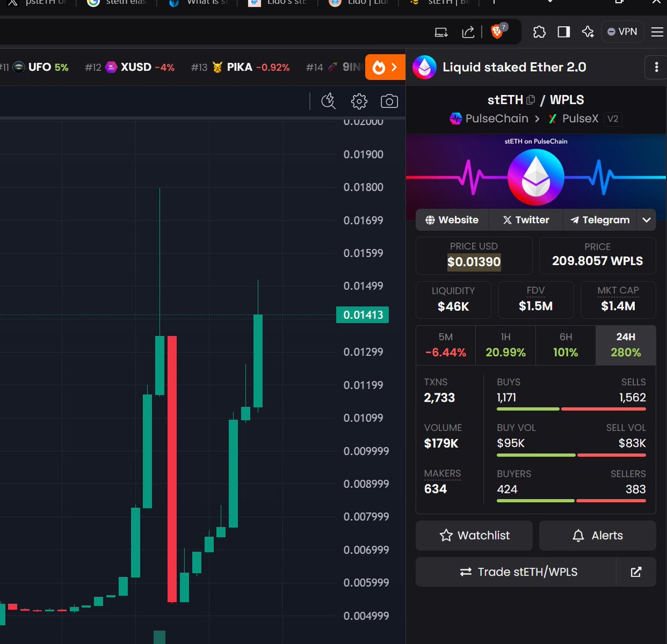Click the swap arrows icon on Trade button

click(x=466, y=572)
